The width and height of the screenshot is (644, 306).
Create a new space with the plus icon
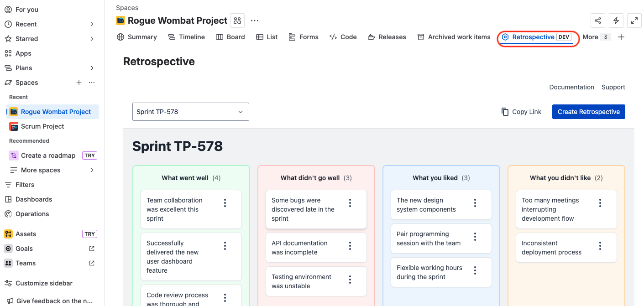tap(79, 83)
